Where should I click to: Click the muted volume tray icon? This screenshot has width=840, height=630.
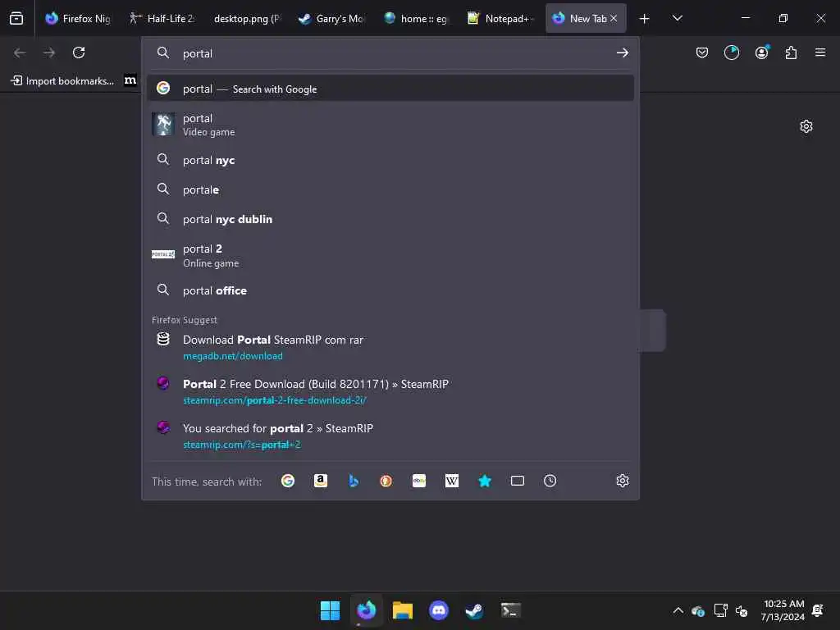pos(742,610)
